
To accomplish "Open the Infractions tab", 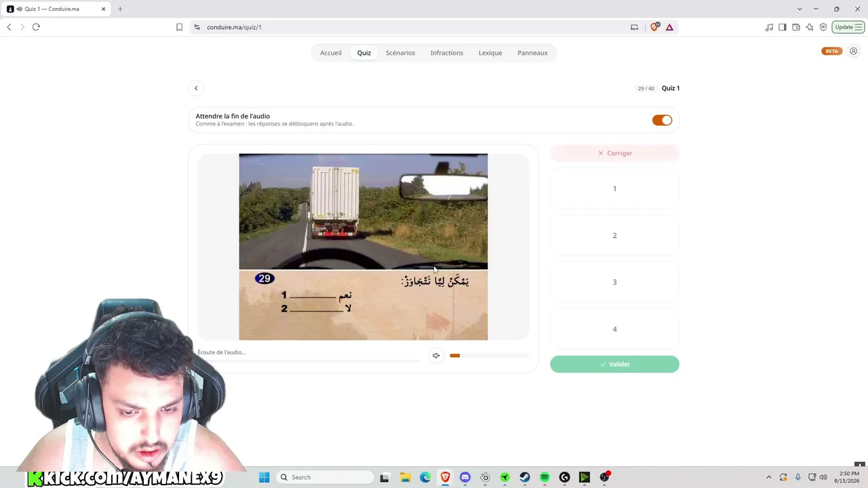I will (447, 53).
